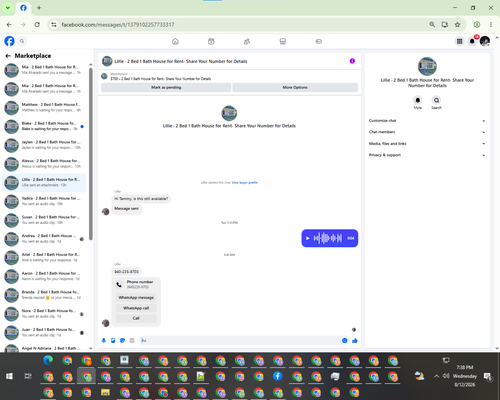Open the account profile avatar menu

485,41
